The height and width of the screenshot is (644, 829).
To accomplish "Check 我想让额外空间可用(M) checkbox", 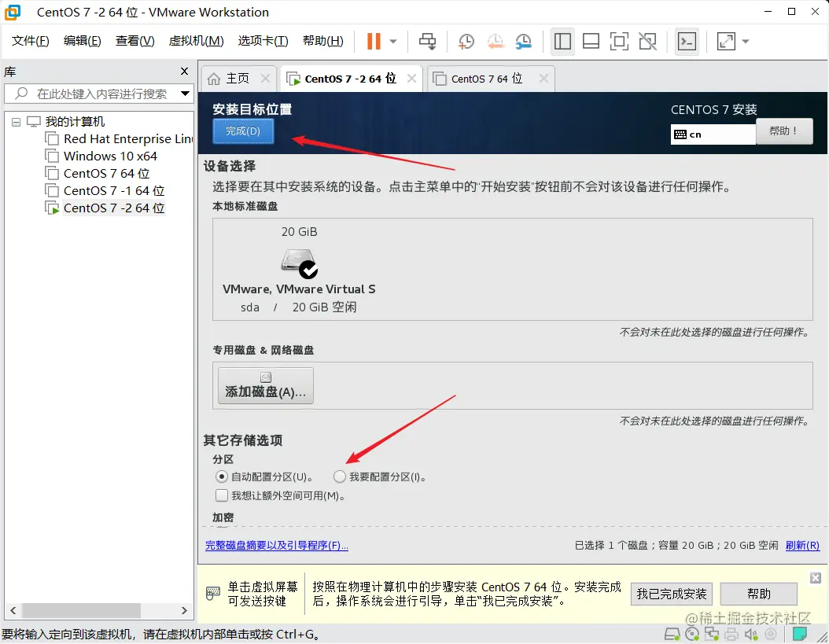I will coord(222,496).
